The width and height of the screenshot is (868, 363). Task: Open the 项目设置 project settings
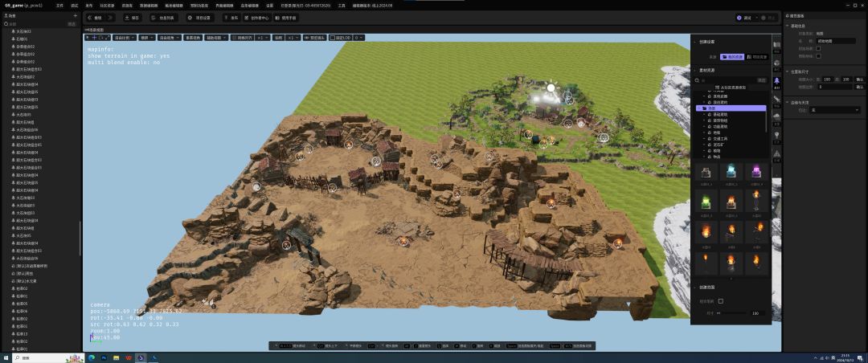coord(199,18)
